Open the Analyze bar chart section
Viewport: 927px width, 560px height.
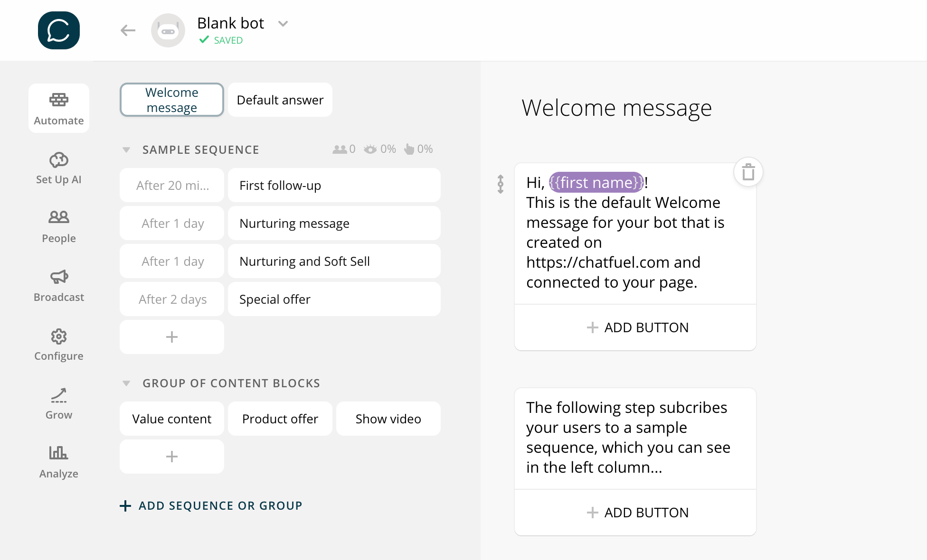[x=59, y=462]
